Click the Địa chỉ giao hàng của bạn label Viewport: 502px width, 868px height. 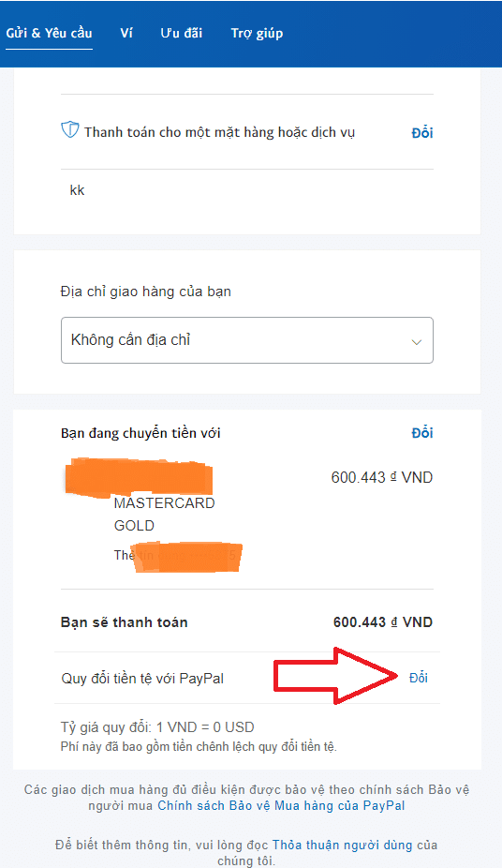pos(146,292)
